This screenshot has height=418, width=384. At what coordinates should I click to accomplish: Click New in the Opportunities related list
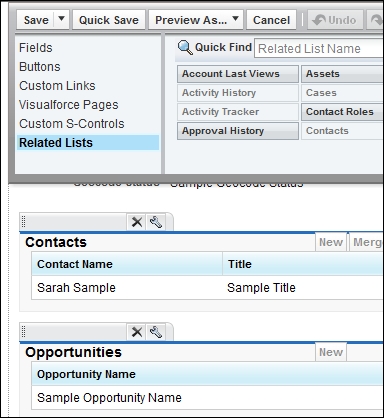[x=331, y=352]
